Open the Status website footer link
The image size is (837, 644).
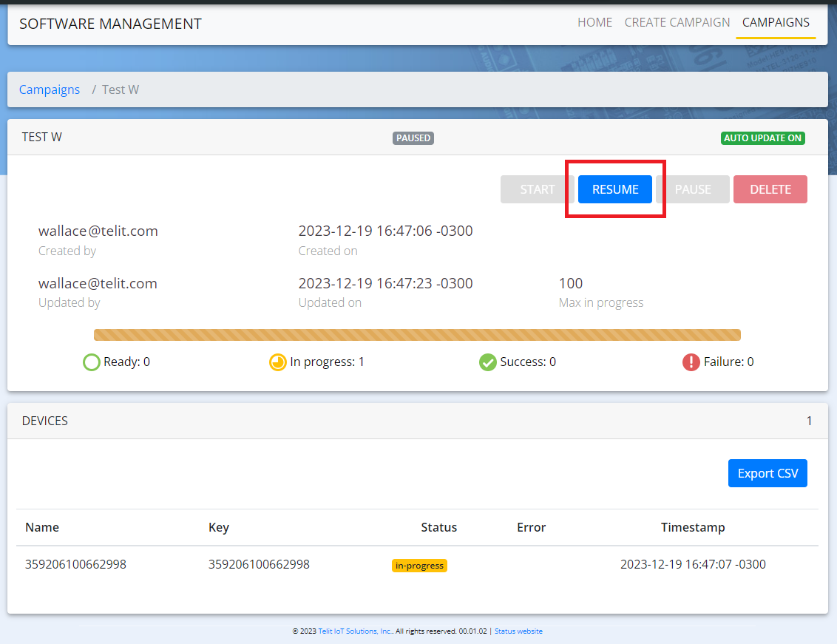(x=518, y=631)
